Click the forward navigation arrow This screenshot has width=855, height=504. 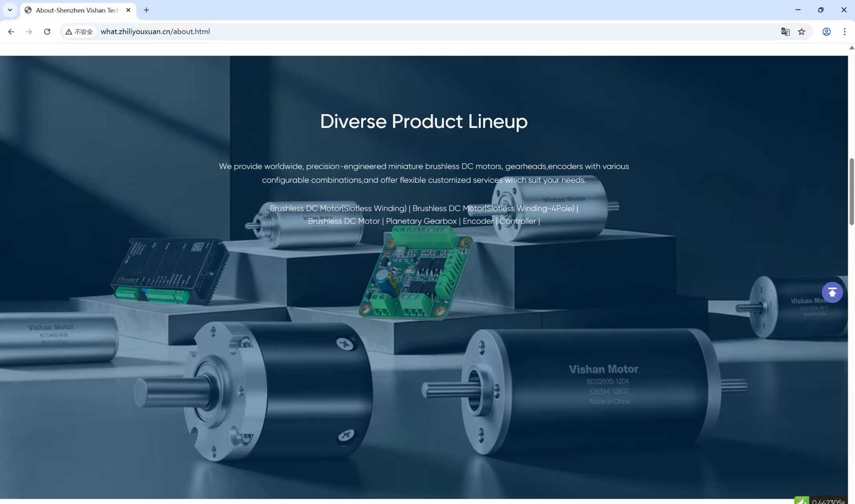point(29,31)
